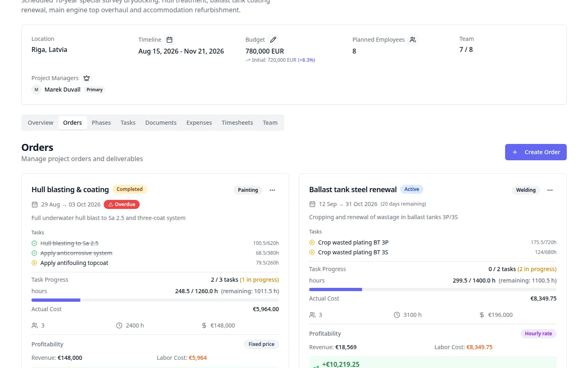
Task: Select the Orders tab
Action: [x=73, y=123]
